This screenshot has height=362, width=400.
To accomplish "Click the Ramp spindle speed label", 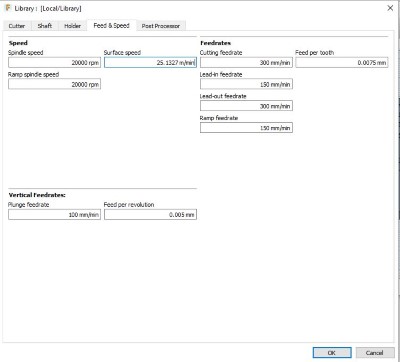I will [x=33, y=74].
